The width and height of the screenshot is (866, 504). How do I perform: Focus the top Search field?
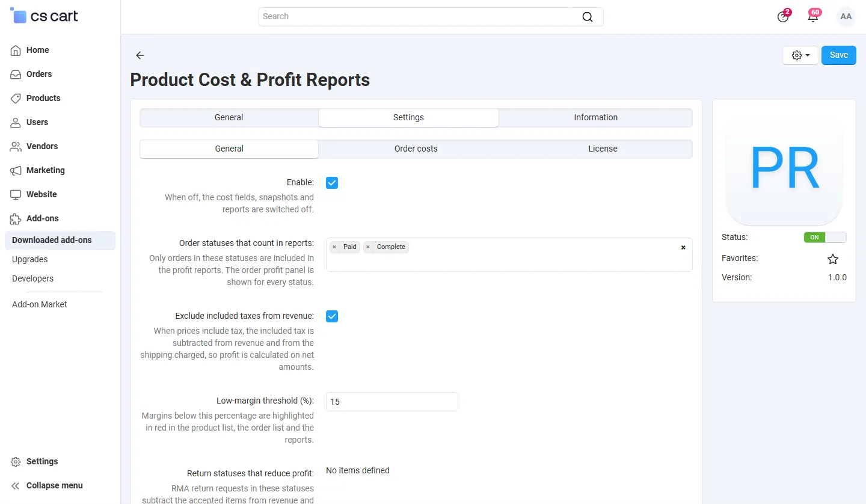(x=431, y=17)
